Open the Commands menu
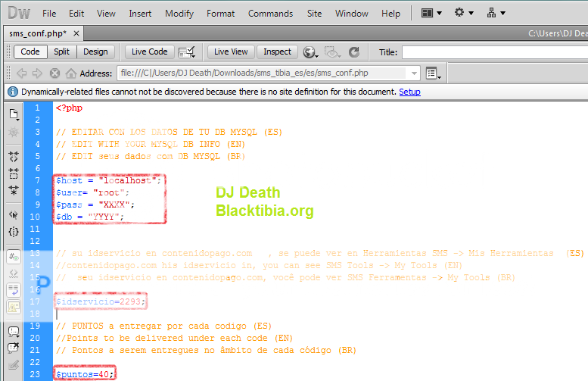Image resolution: width=588 pixels, height=381 pixels. click(270, 14)
